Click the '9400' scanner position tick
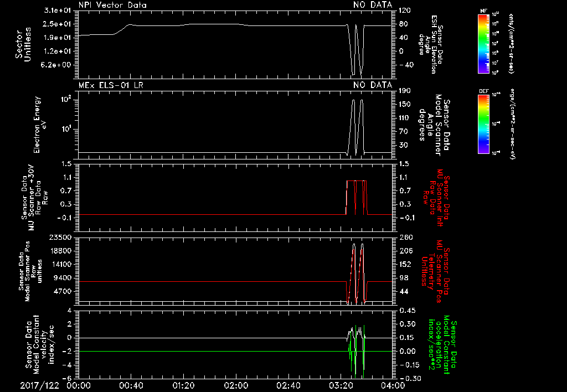 [62, 278]
